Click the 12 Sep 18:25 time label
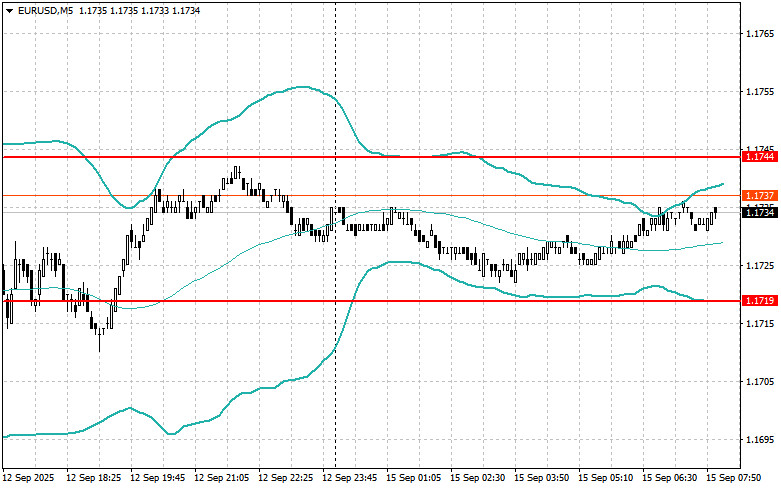This screenshot has height=489, width=781. pos(94,478)
